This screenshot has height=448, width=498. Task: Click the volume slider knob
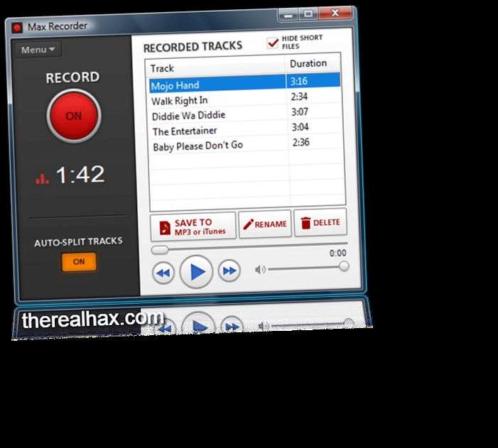pos(344,266)
